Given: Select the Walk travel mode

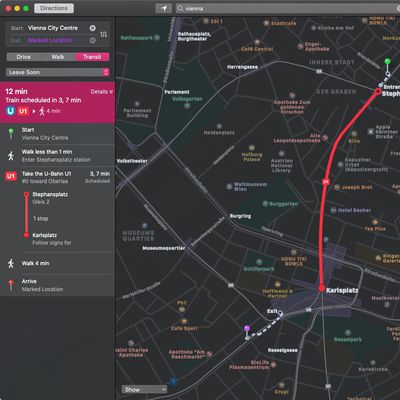Looking at the screenshot, I should [58, 57].
